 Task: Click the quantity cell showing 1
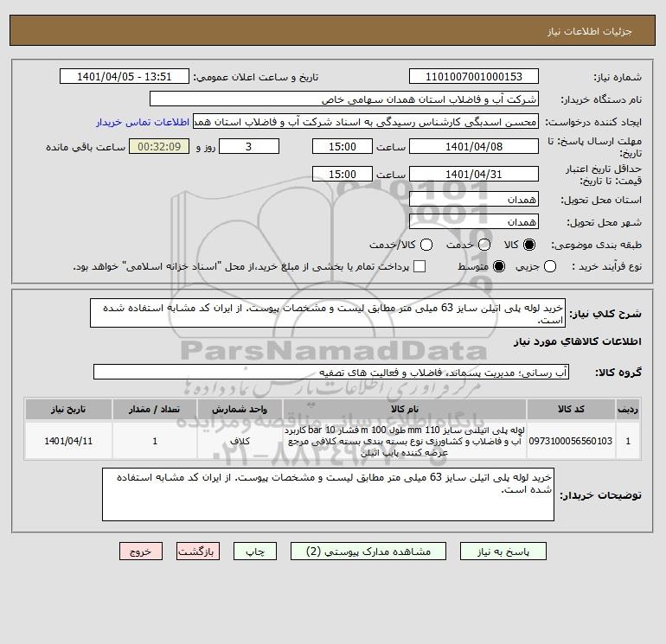click(155, 441)
